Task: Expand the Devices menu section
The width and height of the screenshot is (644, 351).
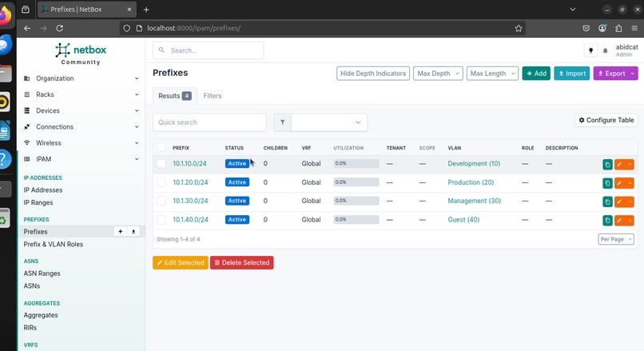Action: click(x=81, y=110)
